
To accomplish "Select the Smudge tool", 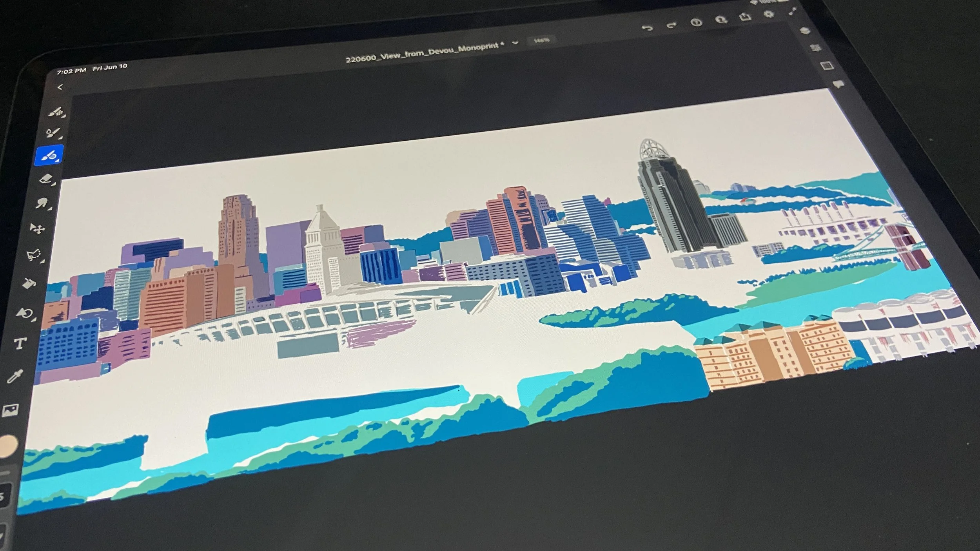I will (42, 203).
